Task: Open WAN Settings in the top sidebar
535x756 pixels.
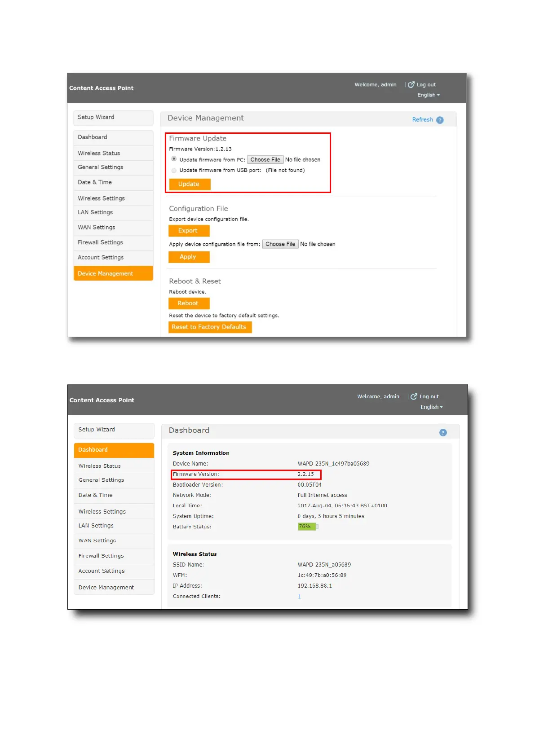Action: [113, 228]
